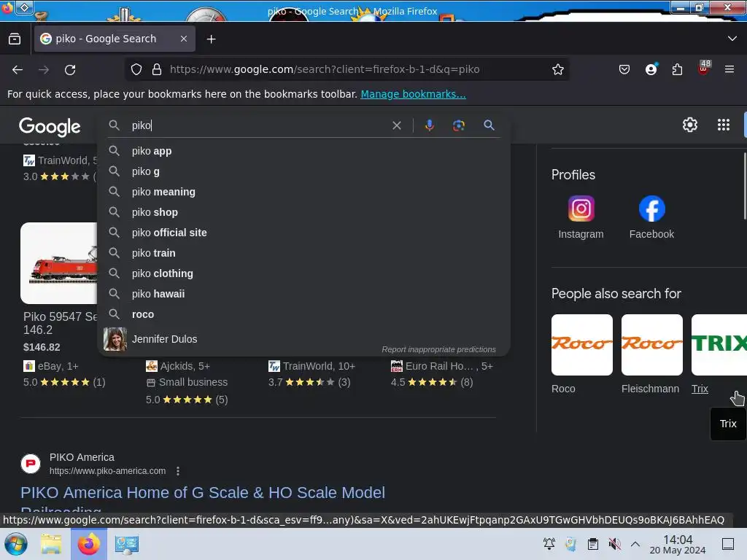This screenshot has height=560, width=747.
Task: Click the page vertical scrollbar
Action: tap(745, 186)
